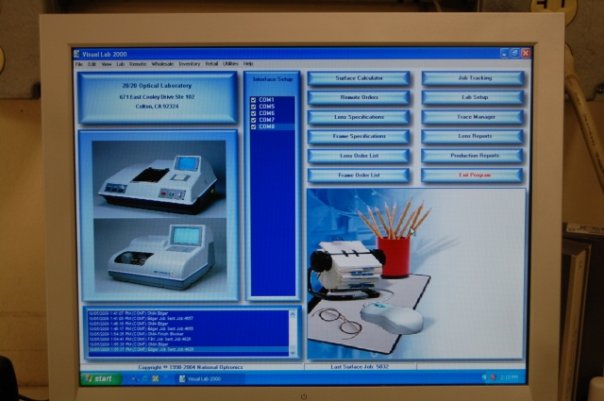Click the Last Surface Job status field
Image resolution: width=604 pixels, height=401 pixels.
(x=360, y=367)
